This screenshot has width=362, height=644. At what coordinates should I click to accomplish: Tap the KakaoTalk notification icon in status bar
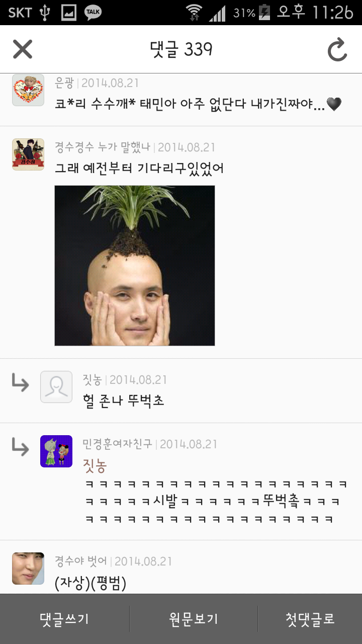coord(93,13)
